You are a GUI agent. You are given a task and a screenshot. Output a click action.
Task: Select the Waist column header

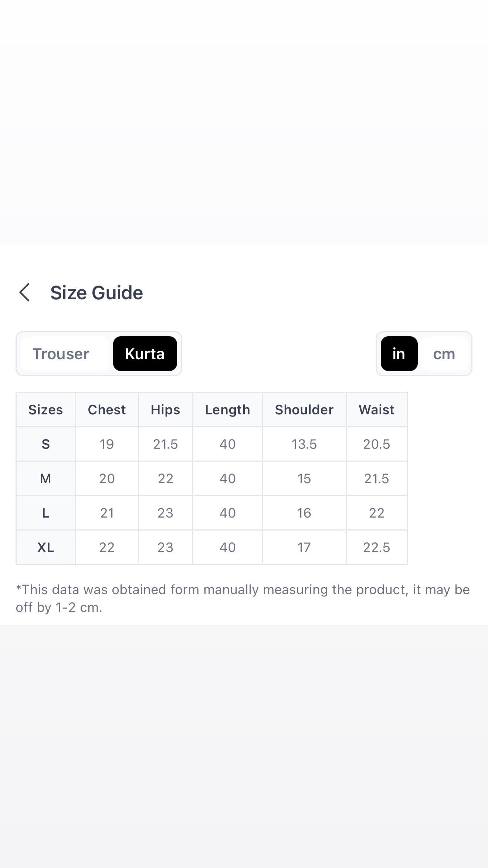[x=376, y=410]
